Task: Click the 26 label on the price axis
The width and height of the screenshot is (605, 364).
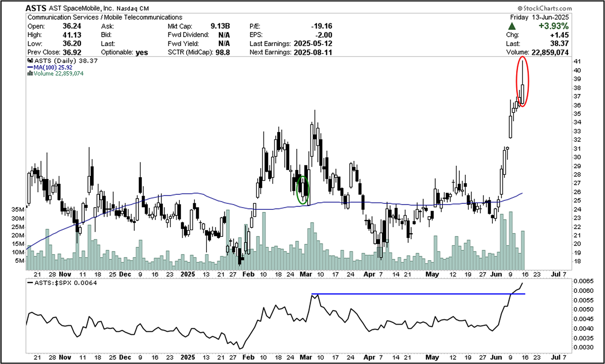Action: pyautogui.click(x=577, y=192)
